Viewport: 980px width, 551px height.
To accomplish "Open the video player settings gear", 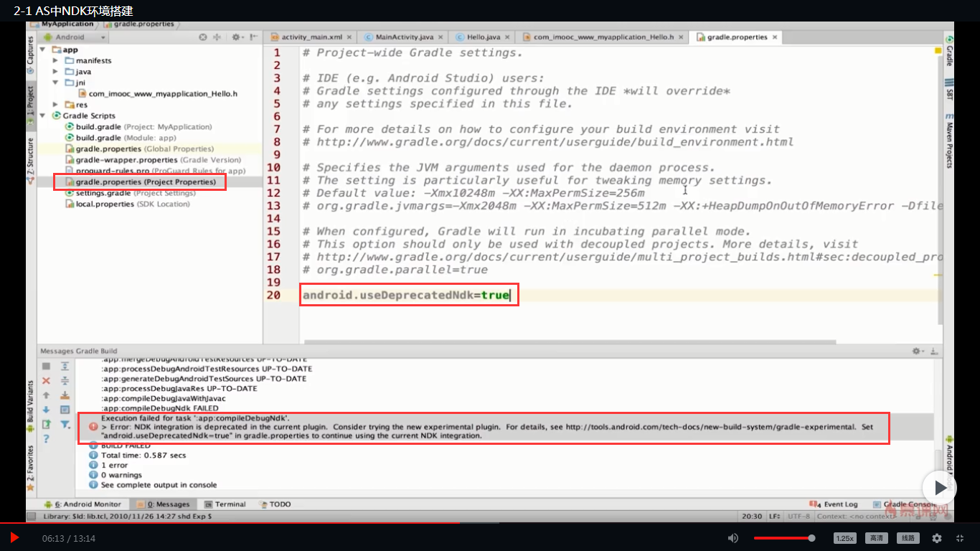I will tap(937, 538).
